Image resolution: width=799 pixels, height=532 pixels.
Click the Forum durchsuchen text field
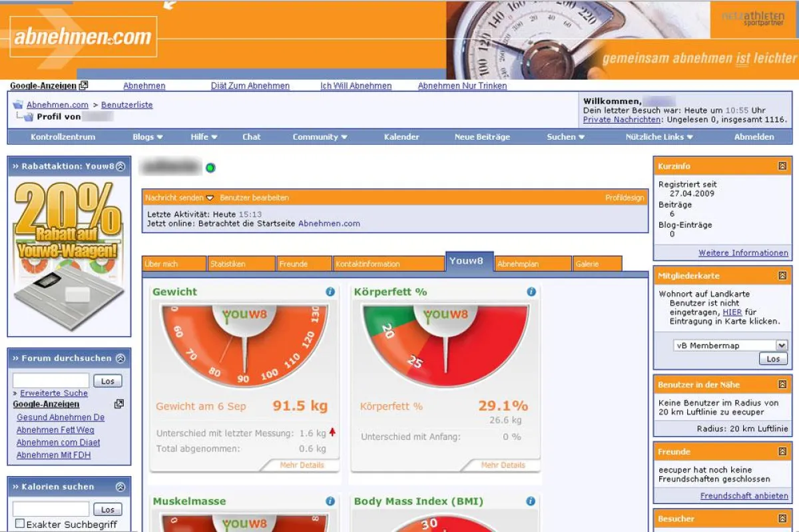pos(51,382)
